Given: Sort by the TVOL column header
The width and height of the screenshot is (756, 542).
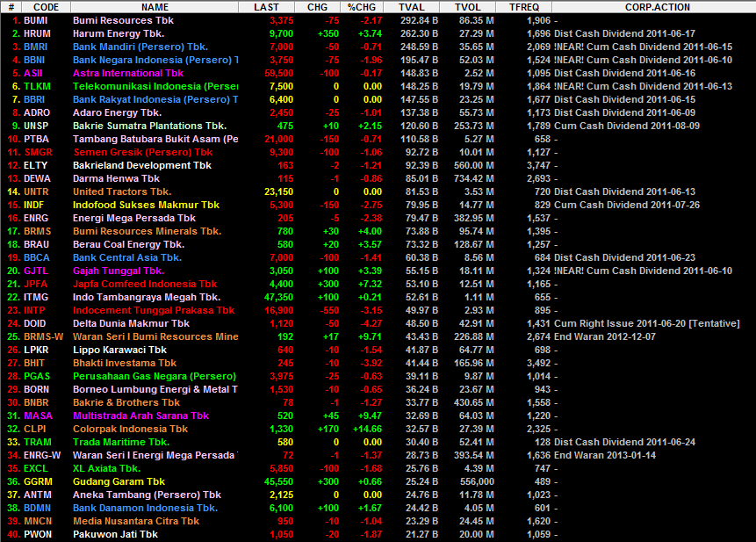Looking at the screenshot, I should pyautogui.click(x=468, y=7).
